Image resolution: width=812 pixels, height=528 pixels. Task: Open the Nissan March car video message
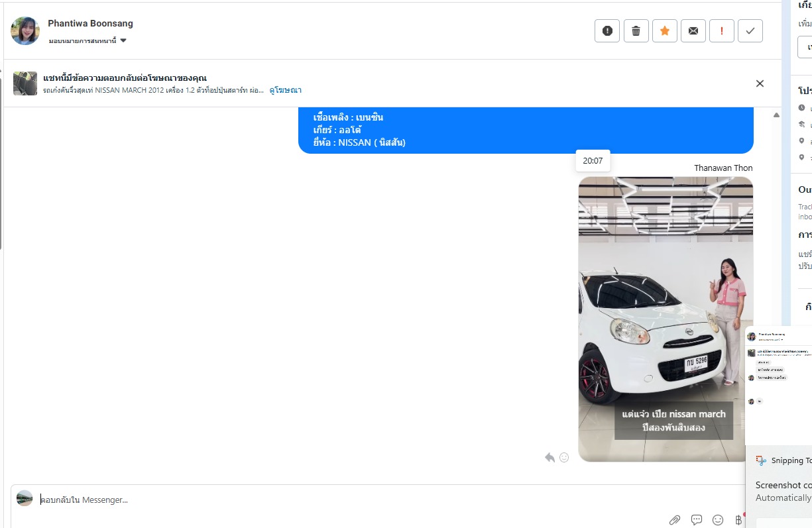tap(666, 318)
